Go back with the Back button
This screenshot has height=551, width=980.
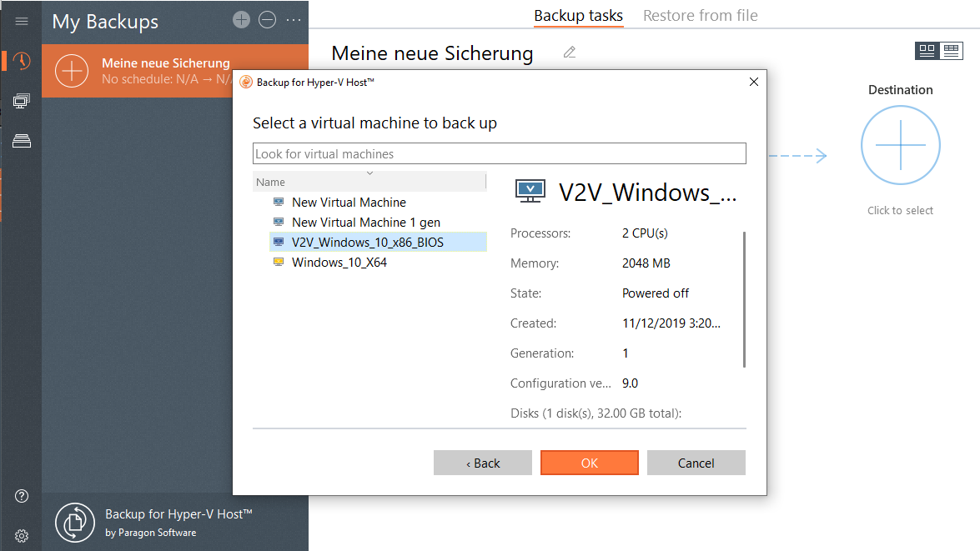[x=483, y=463]
